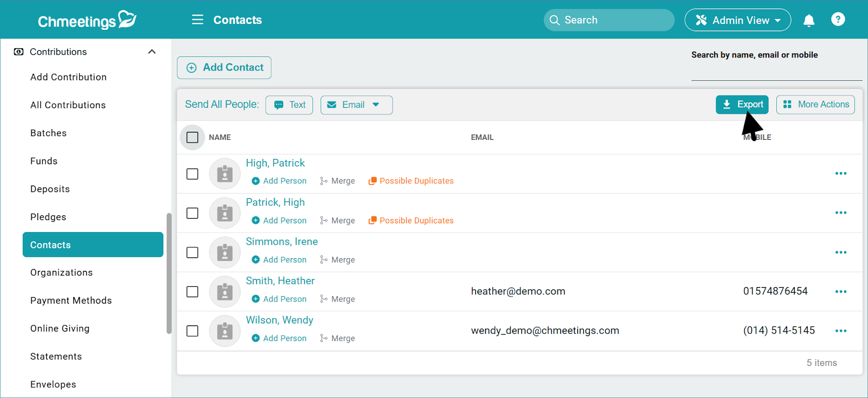Check the select-all checkbox in header

point(192,138)
